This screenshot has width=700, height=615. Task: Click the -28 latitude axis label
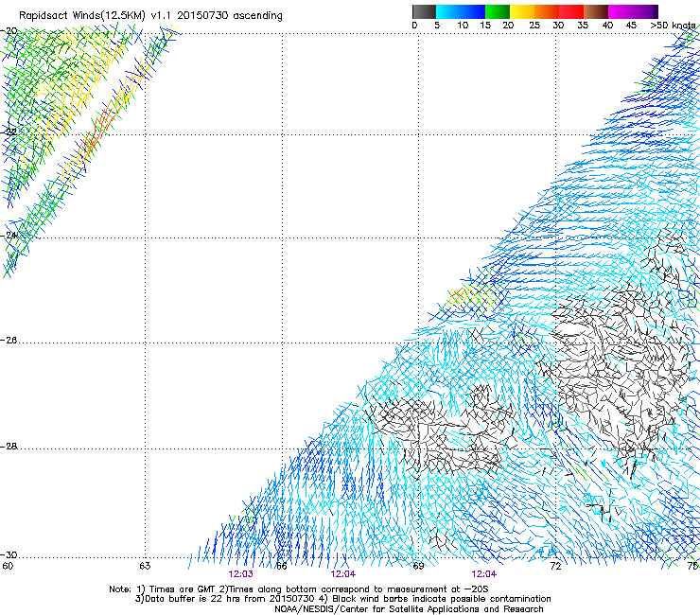[x=9, y=447]
